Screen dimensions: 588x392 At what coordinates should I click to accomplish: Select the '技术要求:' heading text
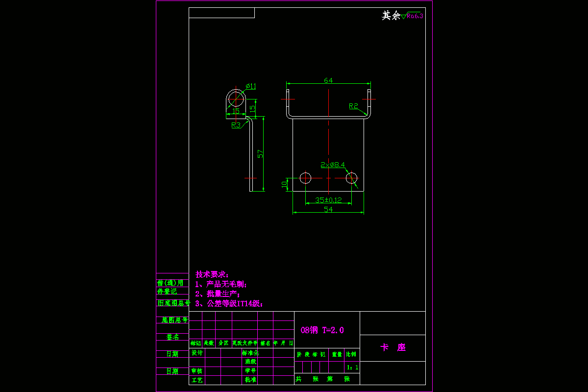[212, 274]
